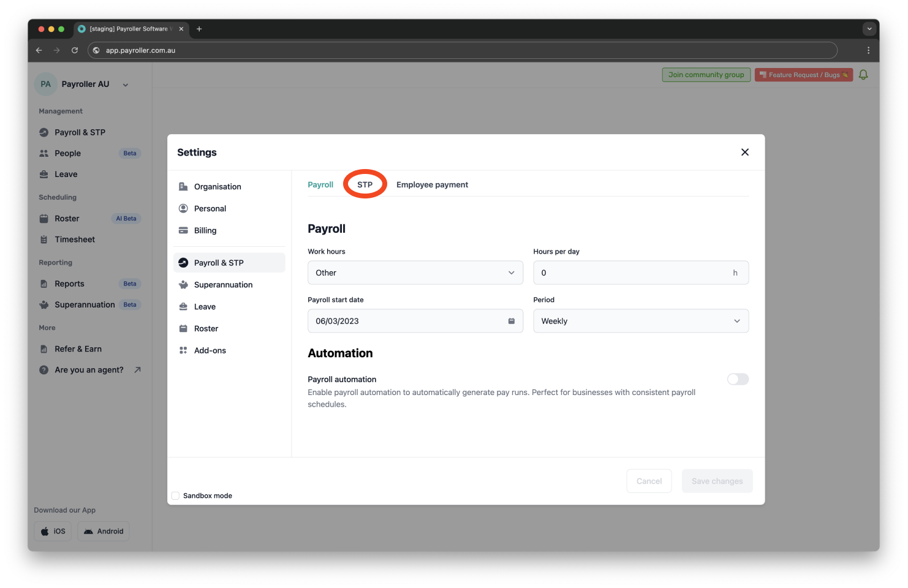Switch to the STP tab
This screenshot has width=908, height=588.
pyautogui.click(x=365, y=184)
